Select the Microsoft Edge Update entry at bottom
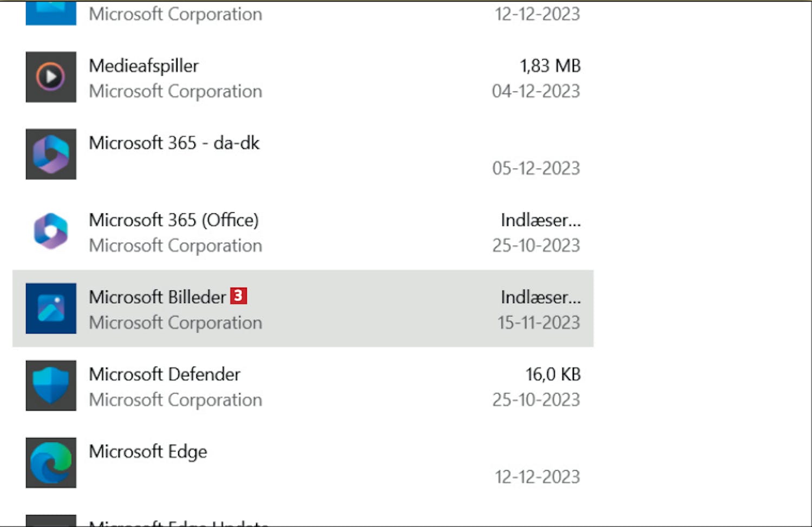The height and width of the screenshot is (527, 812). (x=179, y=523)
